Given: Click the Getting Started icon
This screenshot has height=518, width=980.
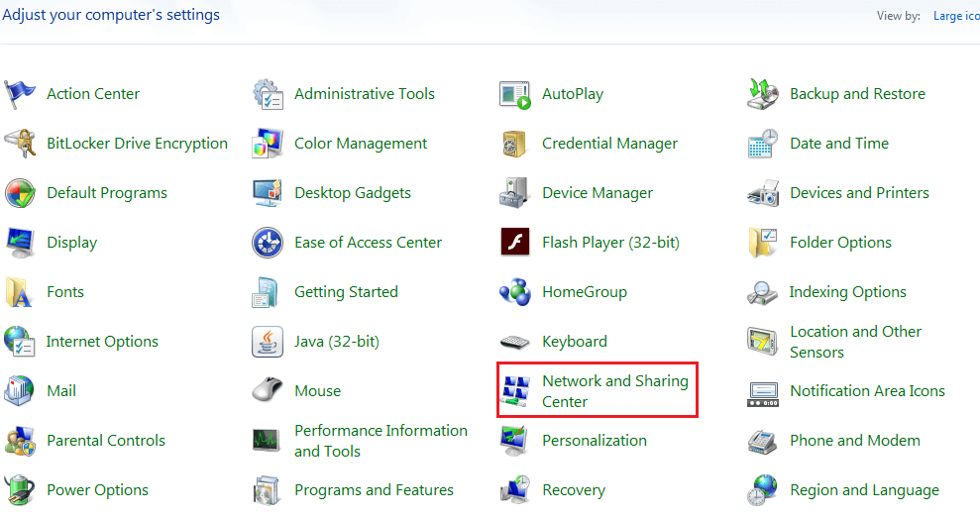Looking at the screenshot, I should (x=265, y=292).
